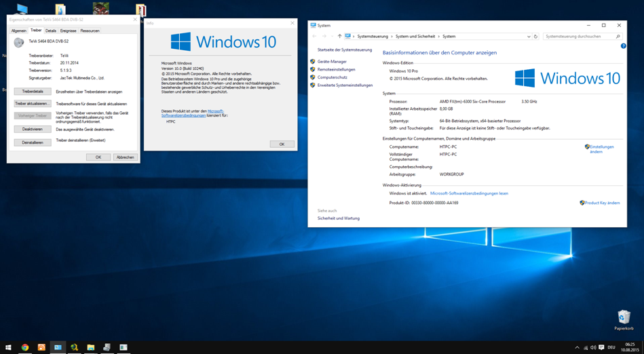644x354 pixels.
Task: Select System und Sicherheit breadcrumb
Action: (415, 37)
